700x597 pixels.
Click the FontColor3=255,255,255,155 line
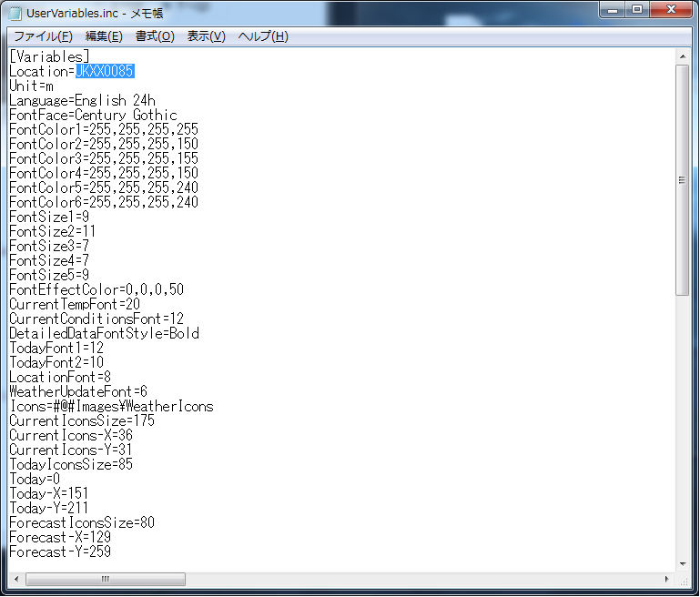[x=104, y=158]
